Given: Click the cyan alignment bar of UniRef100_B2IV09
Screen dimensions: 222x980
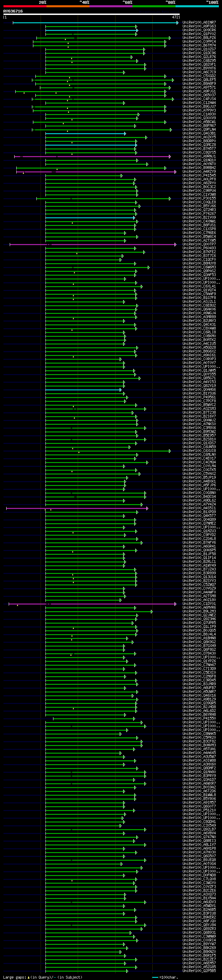Looking at the screenshot, I should pos(90,218).
